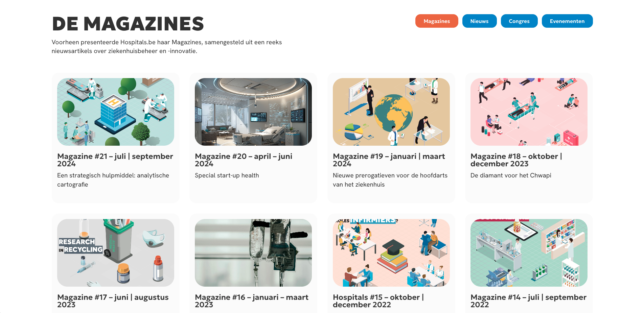Image resolution: width=644 pixels, height=313 pixels.
Task: Open Magazine #17 – juni | augustus 2023 title
Action: tap(113, 301)
